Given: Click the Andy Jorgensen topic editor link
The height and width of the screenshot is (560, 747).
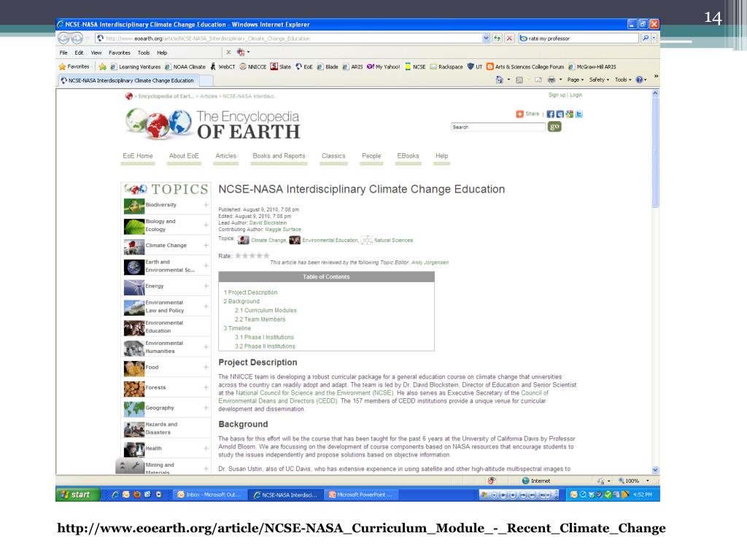Looking at the screenshot, I should tap(430, 262).
